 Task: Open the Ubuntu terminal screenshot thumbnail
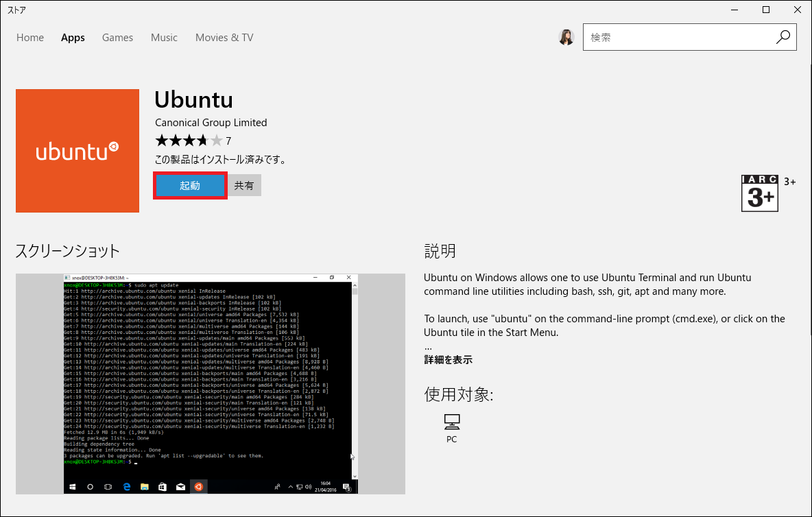point(211,383)
